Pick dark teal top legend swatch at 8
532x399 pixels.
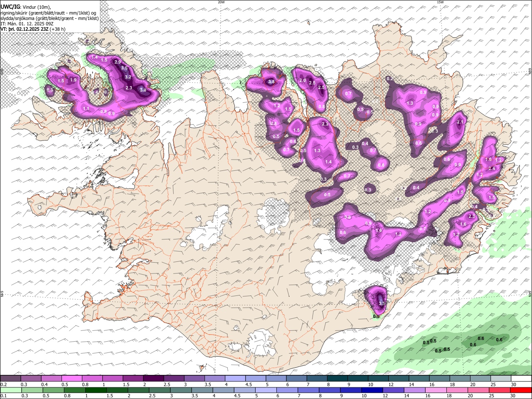click(337, 378)
